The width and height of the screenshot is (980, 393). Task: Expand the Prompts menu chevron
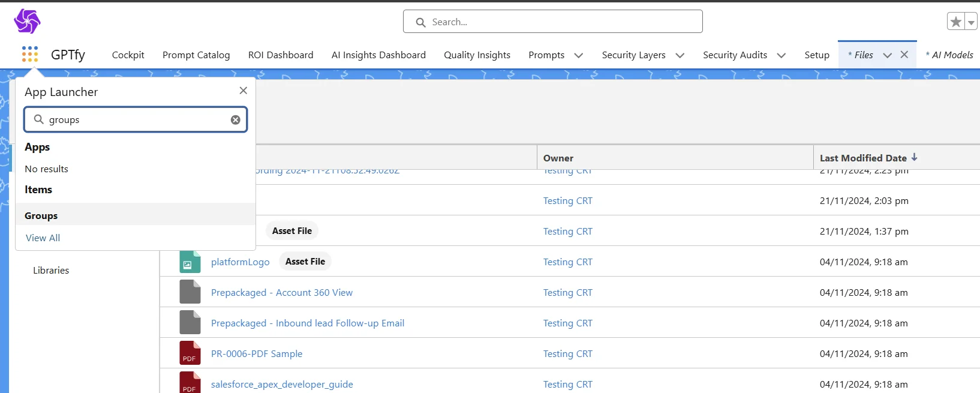tap(578, 55)
